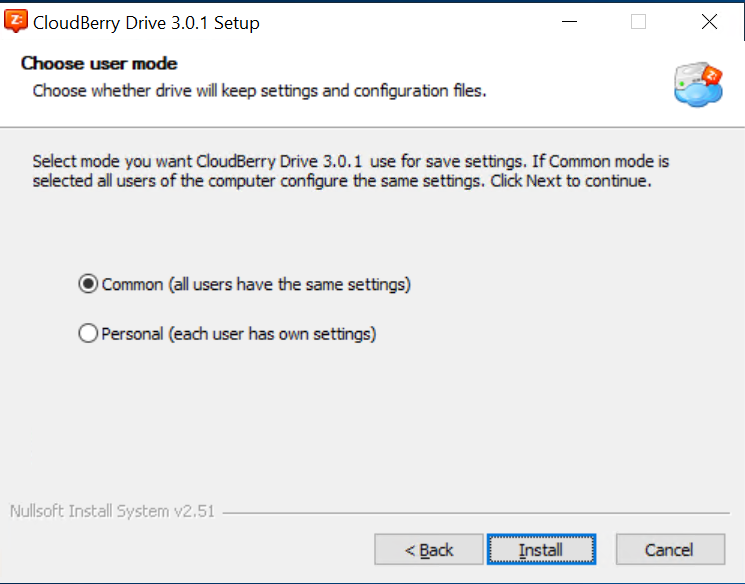
Task: Minimize the setup window
Action: point(567,22)
